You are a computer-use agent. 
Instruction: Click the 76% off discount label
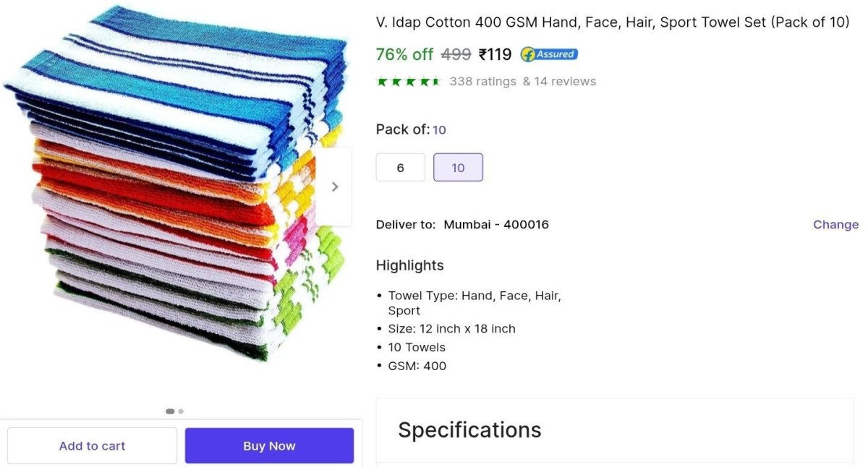tap(404, 54)
